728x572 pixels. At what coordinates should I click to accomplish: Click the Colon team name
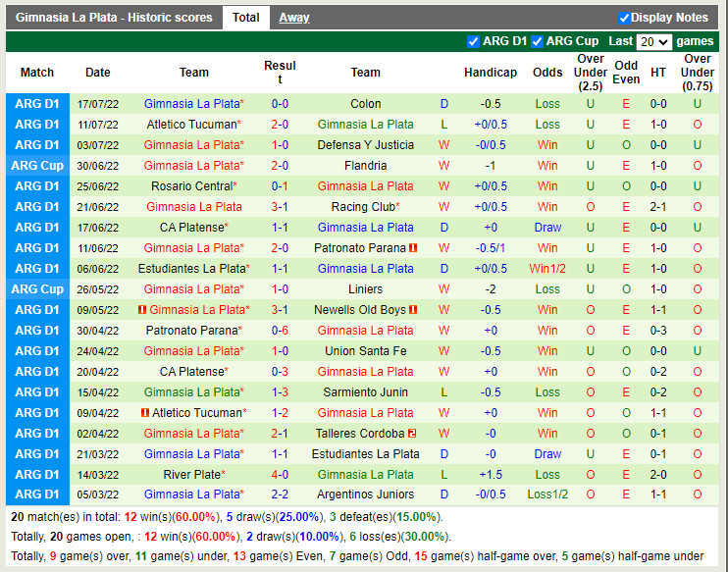365,104
